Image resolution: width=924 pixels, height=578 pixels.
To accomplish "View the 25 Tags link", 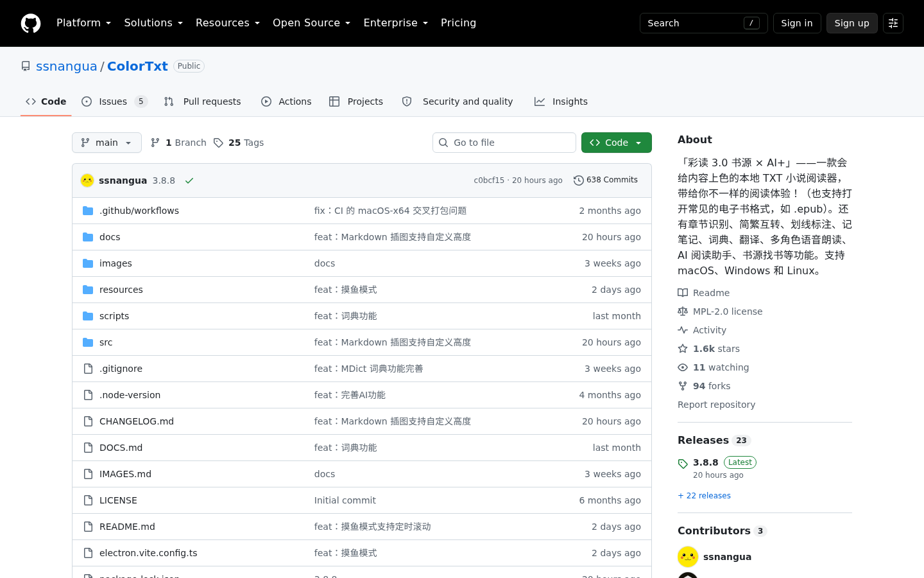I will click(x=239, y=143).
